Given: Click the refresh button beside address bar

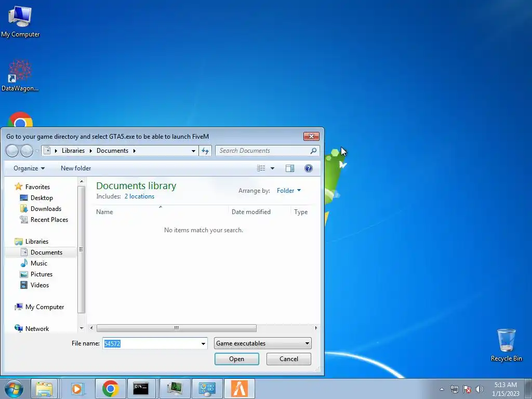Looking at the screenshot, I should pyautogui.click(x=205, y=151).
